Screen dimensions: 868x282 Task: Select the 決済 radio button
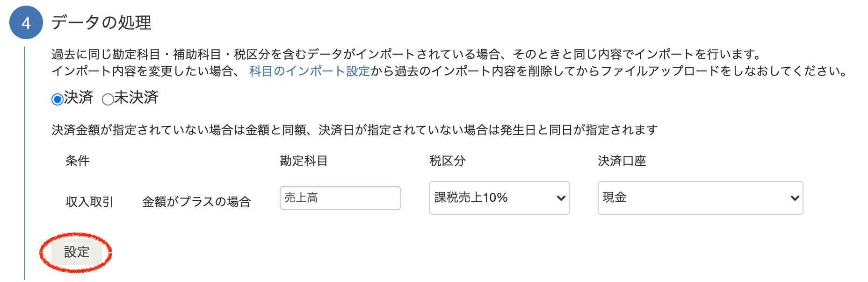[x=57, y=99]
